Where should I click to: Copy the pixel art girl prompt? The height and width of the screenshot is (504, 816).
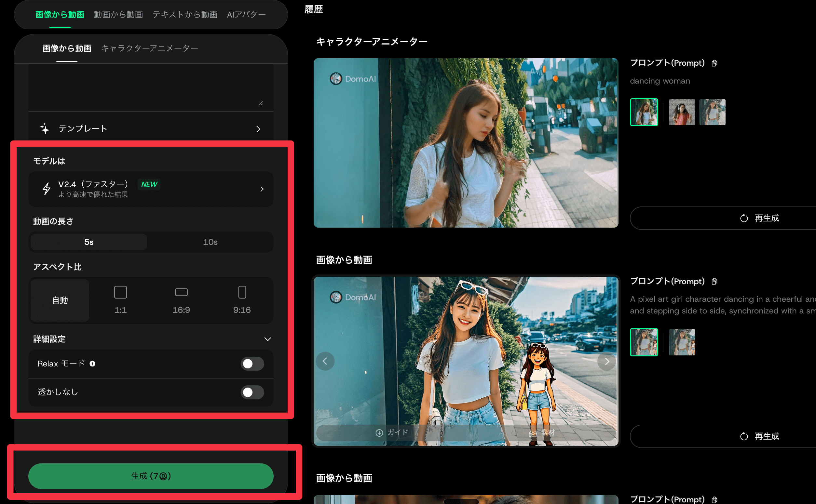714,281
